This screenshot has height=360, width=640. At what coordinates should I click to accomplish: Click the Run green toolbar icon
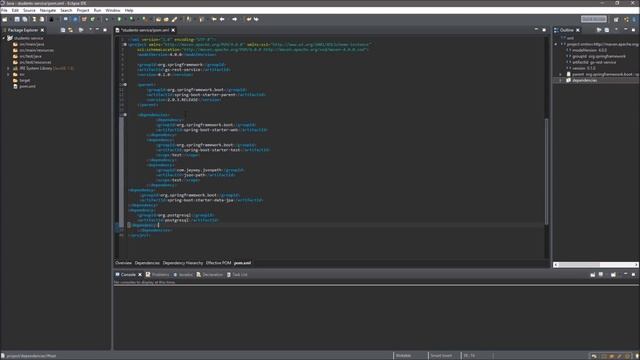[119, 19]
